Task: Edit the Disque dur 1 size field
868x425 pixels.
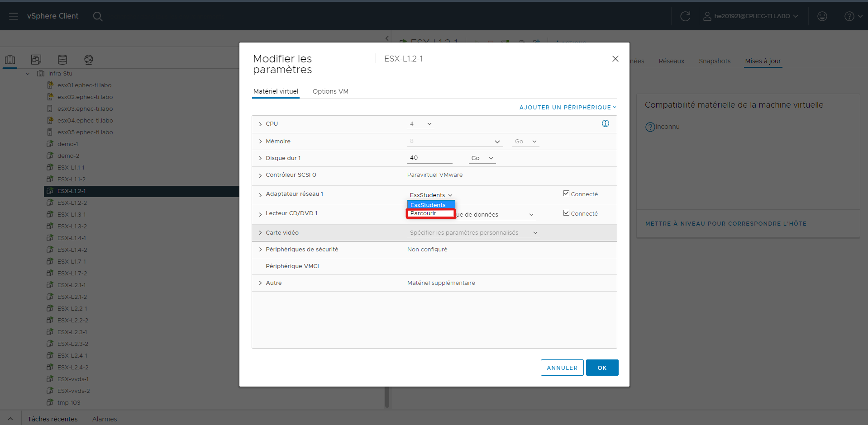Action: 430,158
